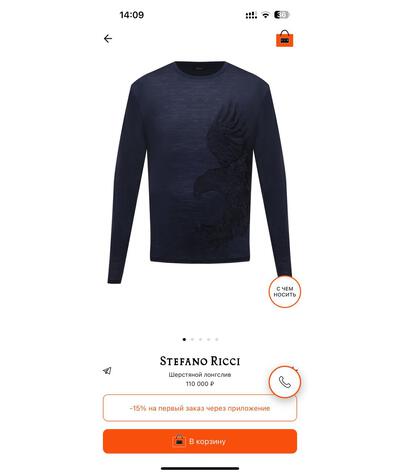Tap the Wi-Fi icon in status bar
This screenshot has width=400, height=474.
(x=266, y=15)
